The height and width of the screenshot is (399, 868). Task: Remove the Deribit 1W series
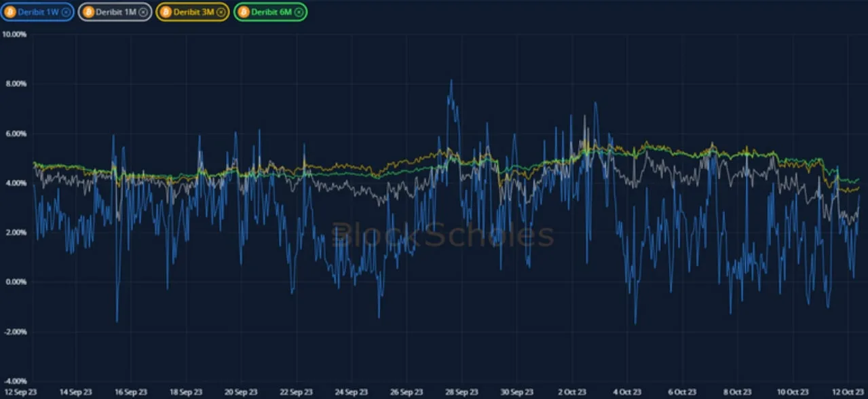pos(65,12)
